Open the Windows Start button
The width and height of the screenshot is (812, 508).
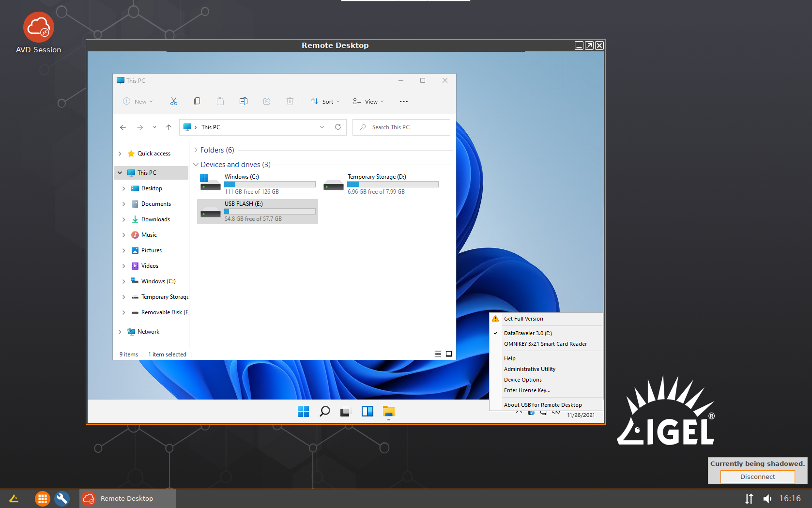[x=304, y=411]
